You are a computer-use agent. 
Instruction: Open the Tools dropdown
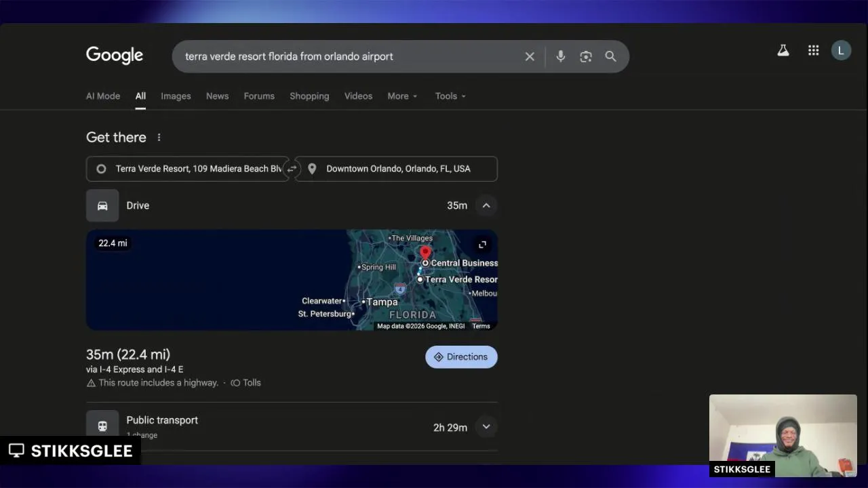coord(450,96)
